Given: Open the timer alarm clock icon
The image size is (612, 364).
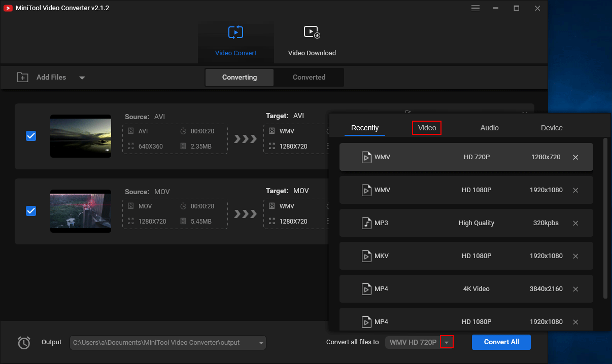Looking at the screenshot, I should [x=24, y=343].
